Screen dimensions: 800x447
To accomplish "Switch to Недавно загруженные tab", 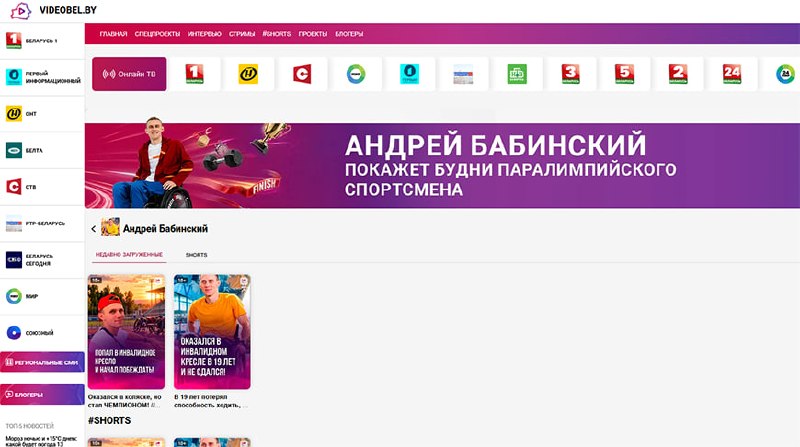I will pos(129,255).
